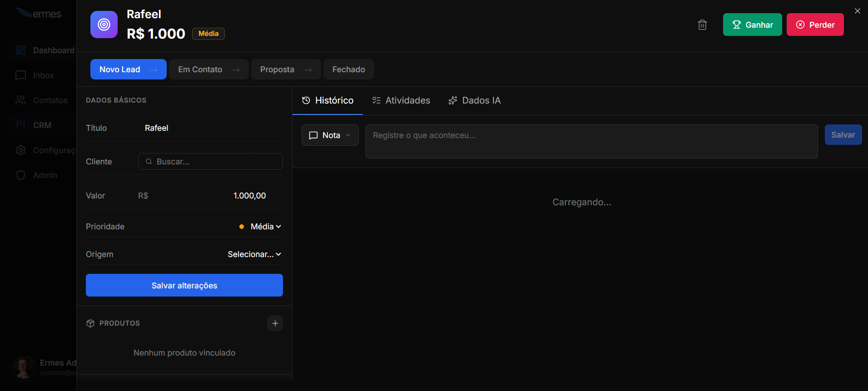
Task: Mark deal as lost with Perder
Action: pos(815,25)
